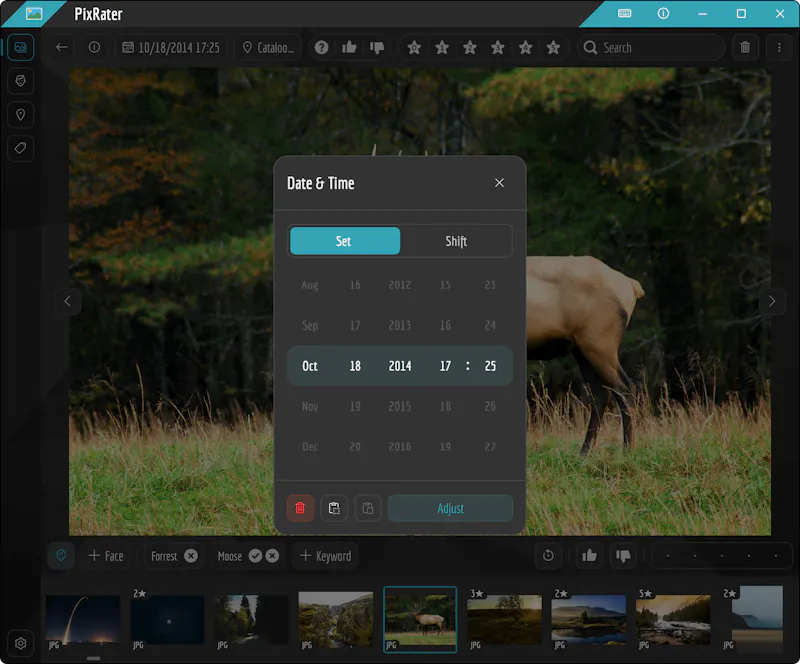Set rating to two stars
The width and height of the screenshot is (800, 664).
pyautogui.click(x=470, y=47)
